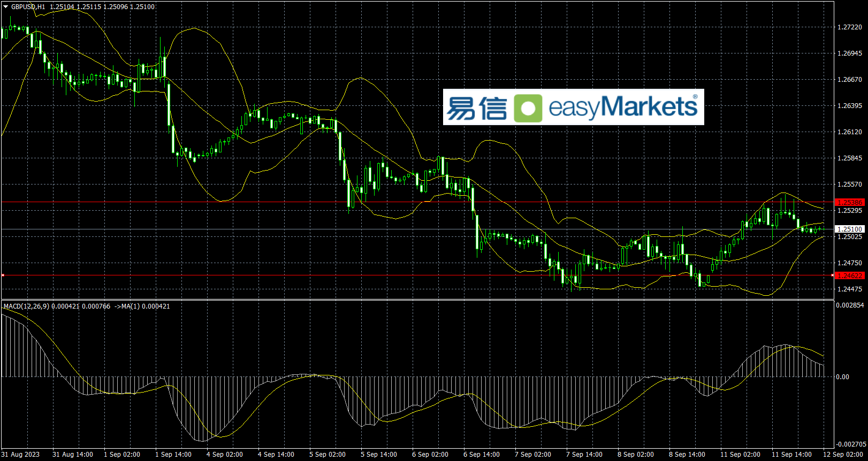The height and width of the screenshot is (461, 868).
Task: Click the 1.26670 price scale value
Action: point(850,80)
